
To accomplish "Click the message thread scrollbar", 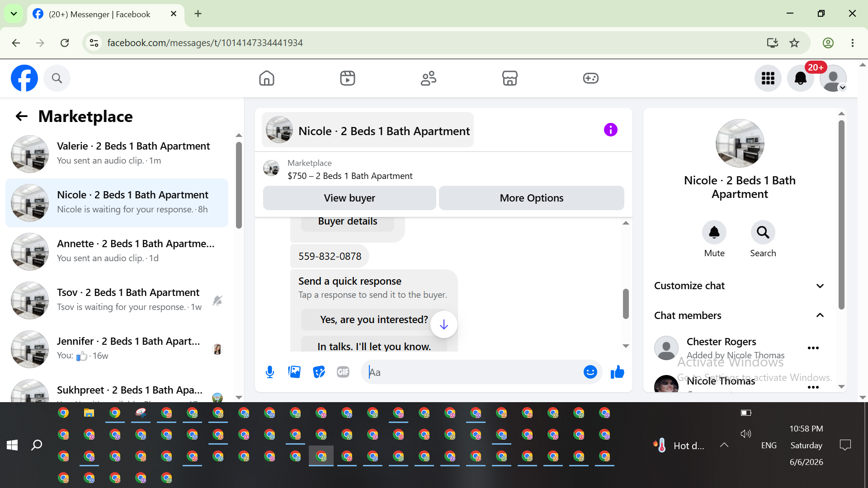I will pyautogui.click(x=626, y=304).
